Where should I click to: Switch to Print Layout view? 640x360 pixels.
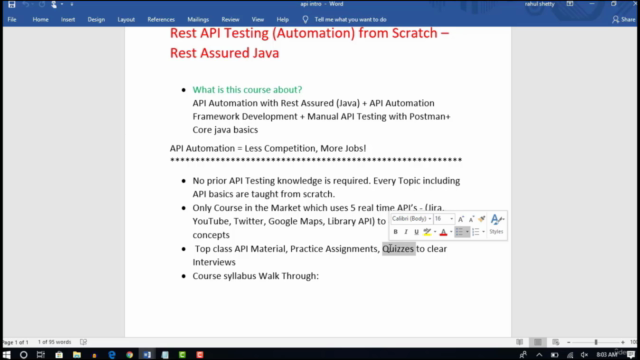click(538, 342)
